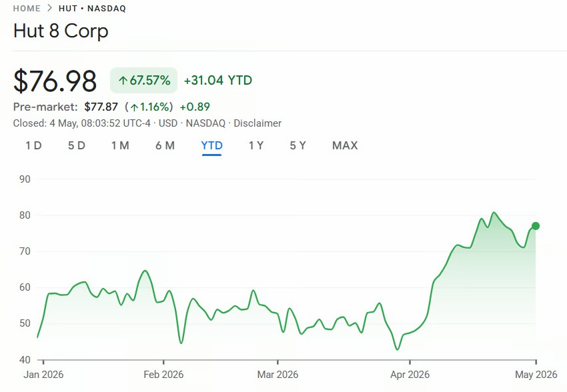Screen dimensions: 567x392
Task: Click the pre-market +0.89 change
Action: coord(195,107)
